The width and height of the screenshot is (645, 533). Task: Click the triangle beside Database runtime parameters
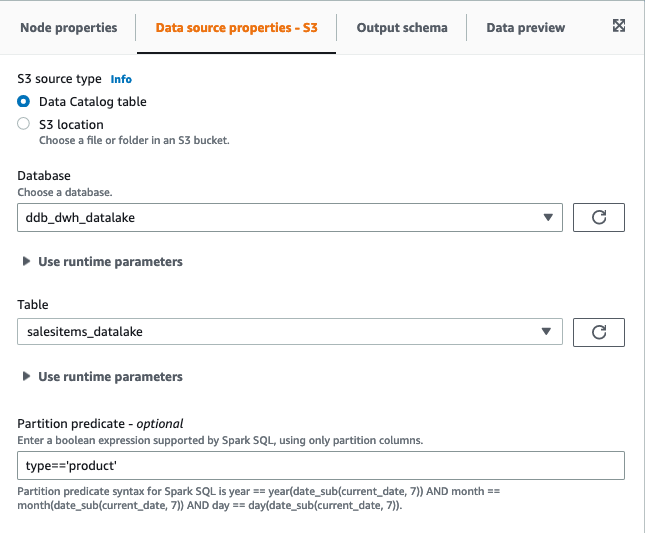[26, 262]
